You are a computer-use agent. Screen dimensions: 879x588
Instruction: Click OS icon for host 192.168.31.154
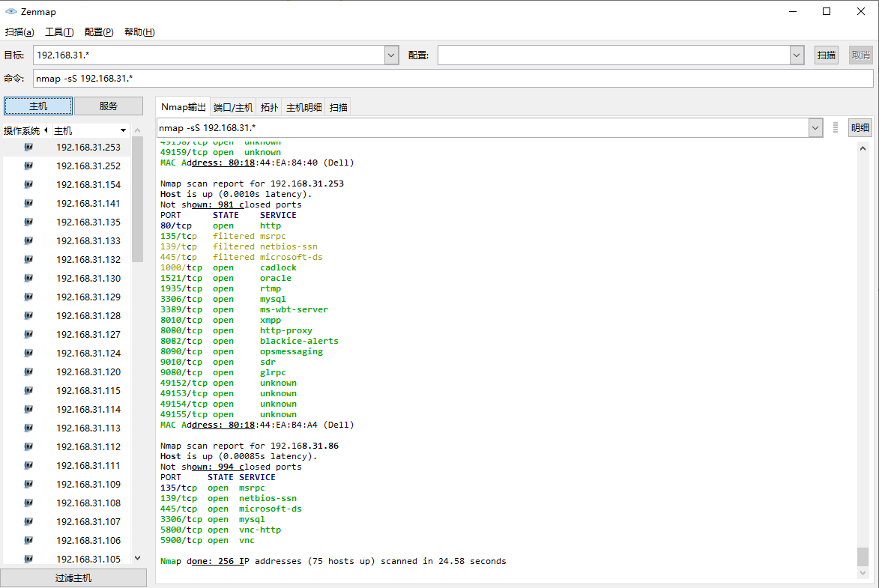[28, 184]
